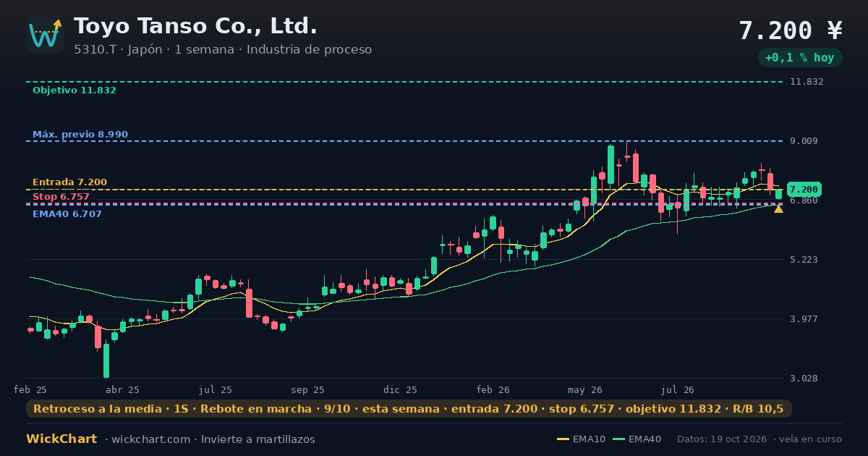Click the WickChart brand name in footer
Image resolution: width=868 pixels, height=456 pixels.
(x=61, y=439)
